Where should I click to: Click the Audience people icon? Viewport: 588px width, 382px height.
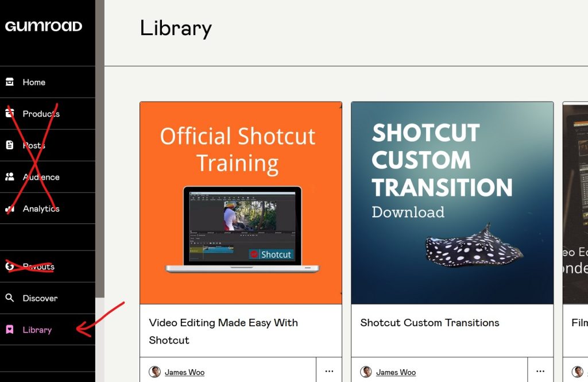[10, 176]
